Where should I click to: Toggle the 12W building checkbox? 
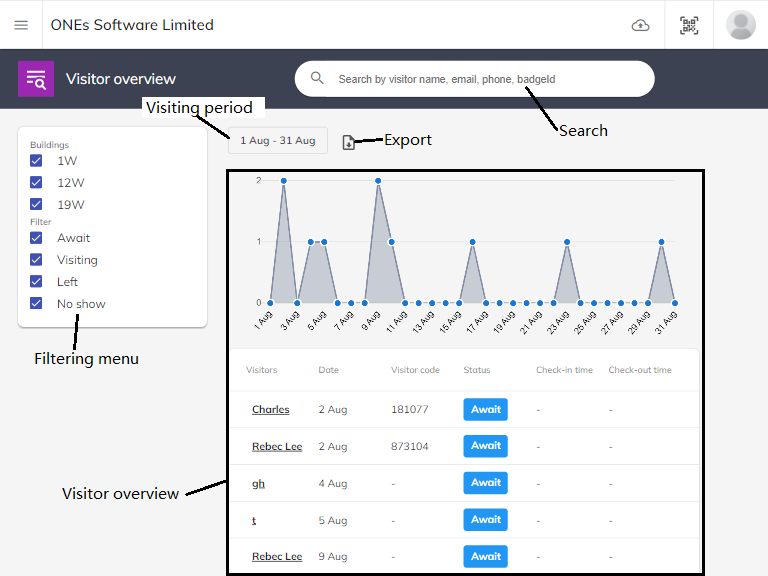pos(36,183)
